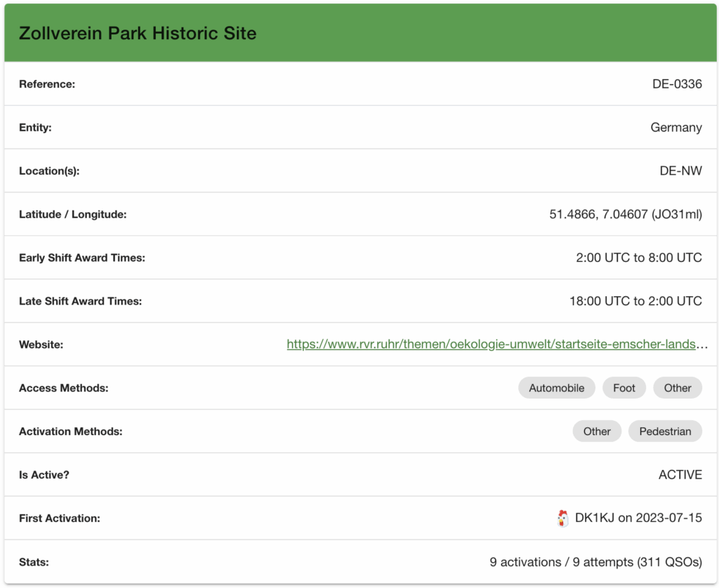Click the First Activation: label
The height and width of the screenshot is (588, 719).
pos(60,519)
